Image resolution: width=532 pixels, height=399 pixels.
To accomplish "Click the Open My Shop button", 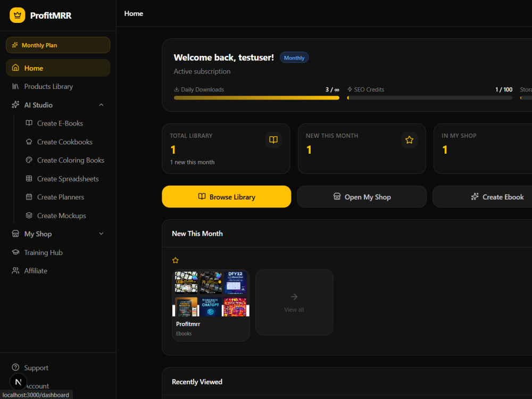I will point(362,196).
